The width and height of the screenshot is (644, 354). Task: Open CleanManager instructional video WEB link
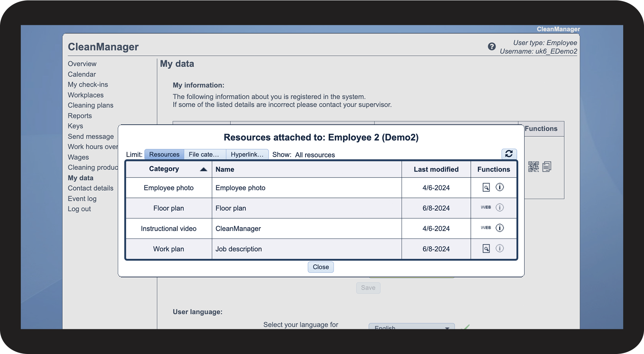pos(485,228)
